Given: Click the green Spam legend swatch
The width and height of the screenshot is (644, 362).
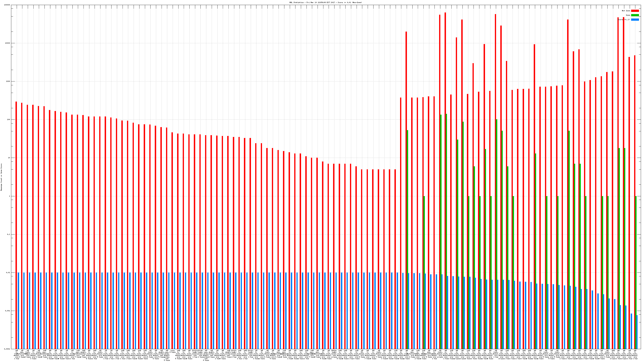Looking at the screenshot, I should pos(635,15).
